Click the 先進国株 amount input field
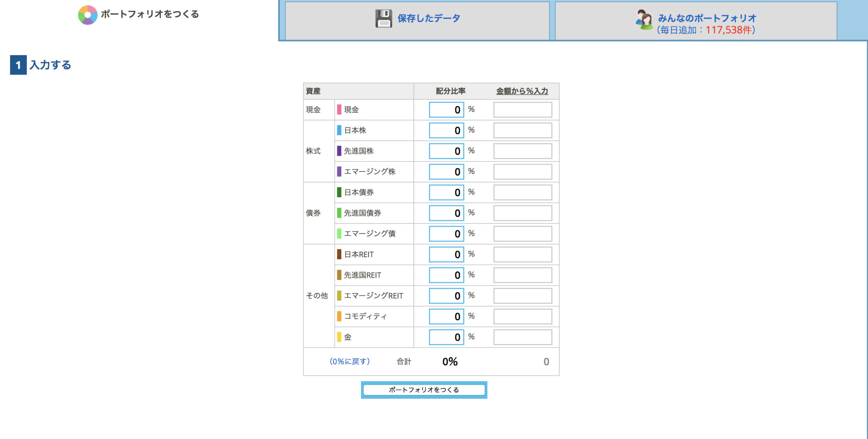Screen dimensions: 868x439 (522, 151)
